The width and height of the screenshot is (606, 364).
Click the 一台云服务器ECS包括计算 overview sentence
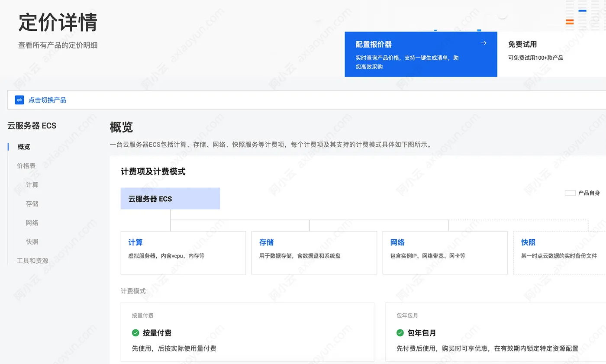[271, 145]
